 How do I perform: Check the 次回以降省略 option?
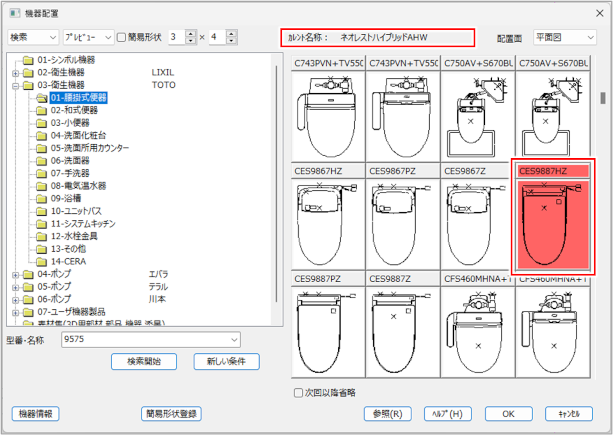click(x=299, y=392)
